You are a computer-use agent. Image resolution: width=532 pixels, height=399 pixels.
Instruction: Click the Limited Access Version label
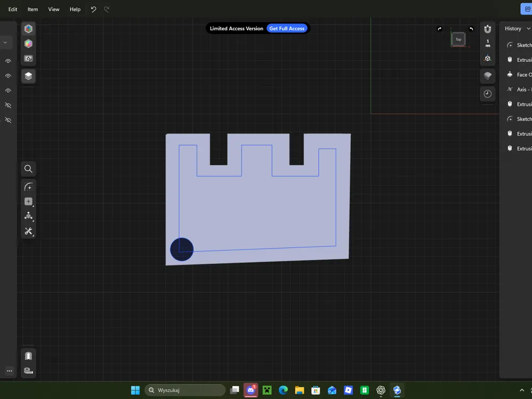click(237, 29)
